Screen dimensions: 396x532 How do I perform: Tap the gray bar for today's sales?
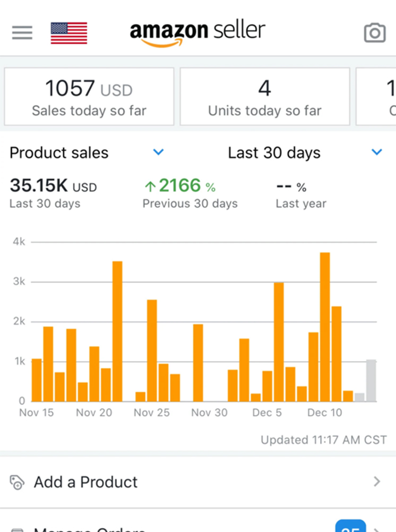(371, 381)
